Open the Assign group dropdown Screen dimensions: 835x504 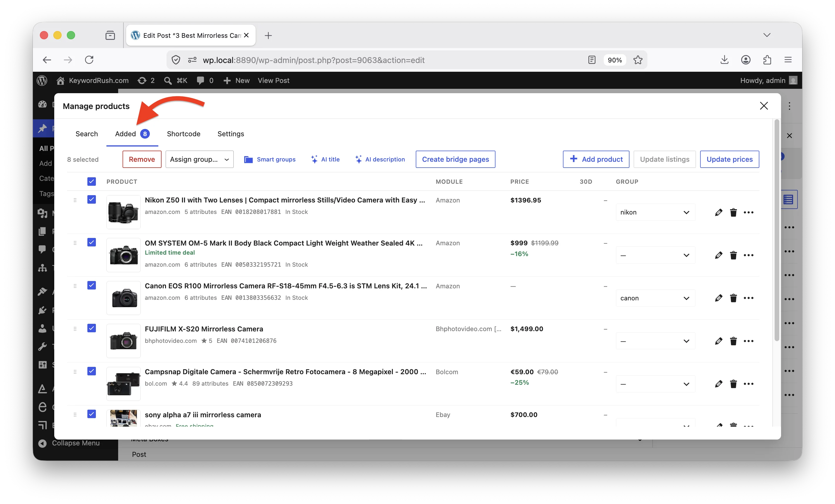200,159
